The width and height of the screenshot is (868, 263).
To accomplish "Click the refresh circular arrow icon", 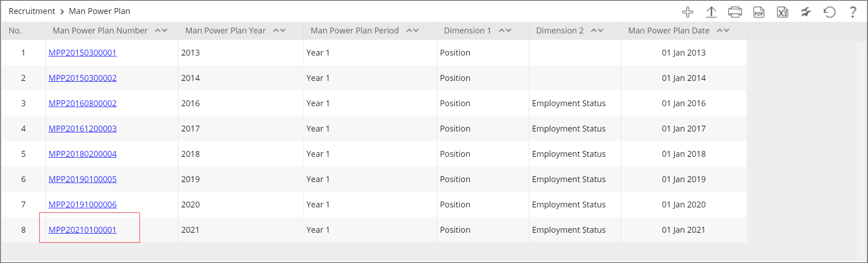I will tap(830, 12).
